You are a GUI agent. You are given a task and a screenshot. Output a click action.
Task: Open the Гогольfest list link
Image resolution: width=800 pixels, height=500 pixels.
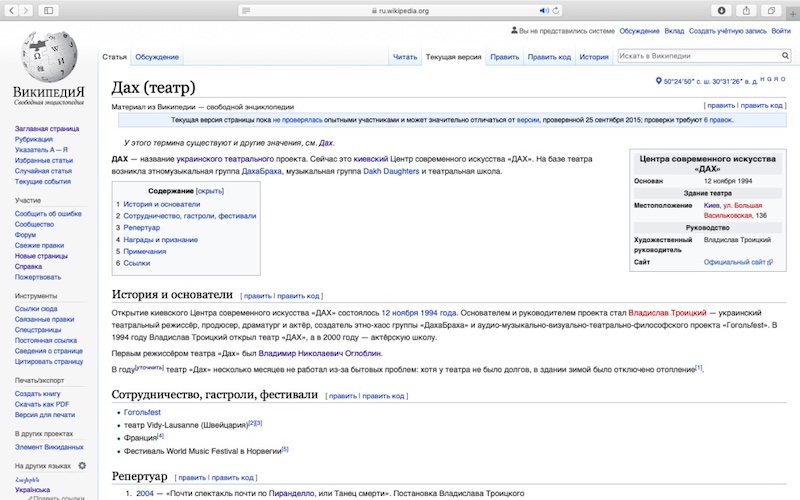tap(142, 412)
